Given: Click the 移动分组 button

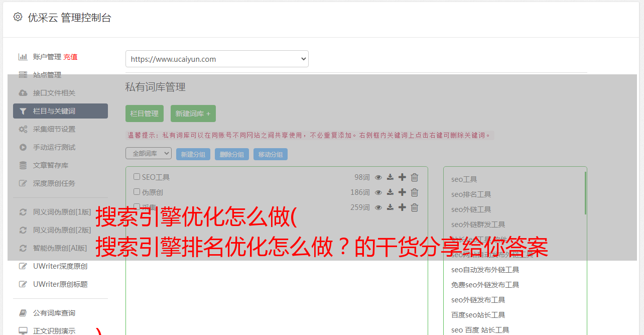Looking at the screenshot, I should (271, 154).
